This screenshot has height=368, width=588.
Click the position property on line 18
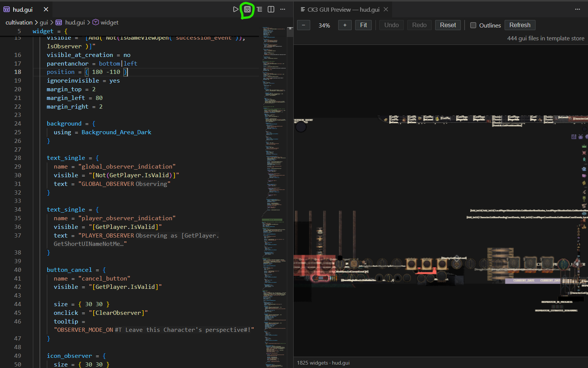(61, 72)
